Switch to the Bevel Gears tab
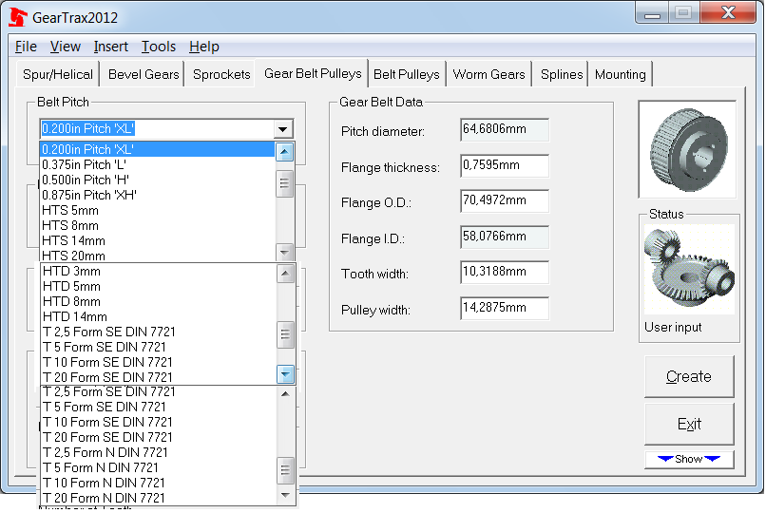The height and width of the screenshot is (532, 766). (x=144, y=74)
